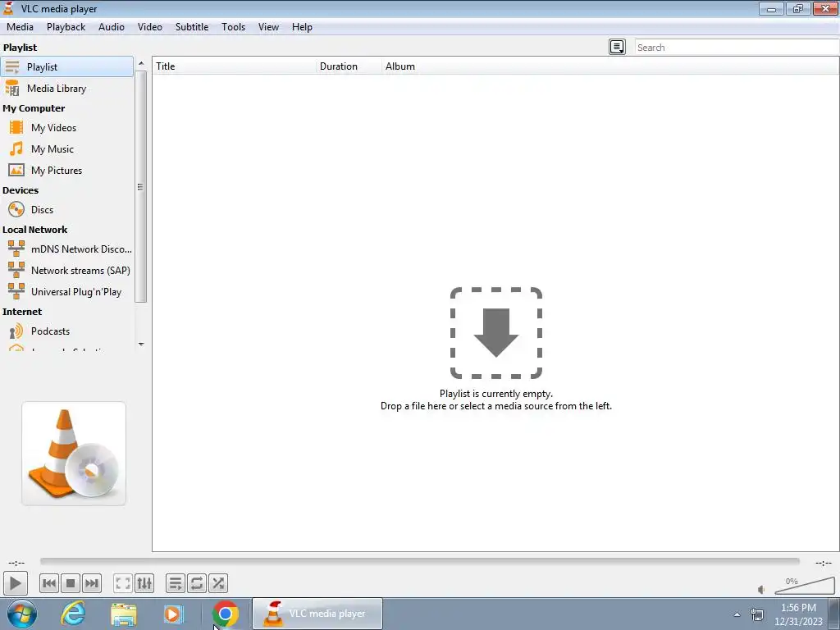
Task: Click the Internet section header
Action: [22, 312]
